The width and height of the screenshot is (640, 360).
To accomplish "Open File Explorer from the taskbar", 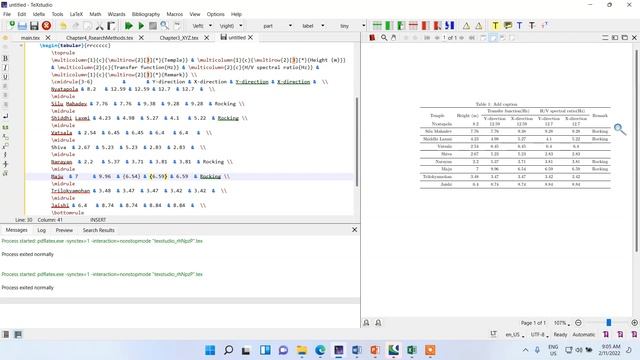I will pos(302,350).
